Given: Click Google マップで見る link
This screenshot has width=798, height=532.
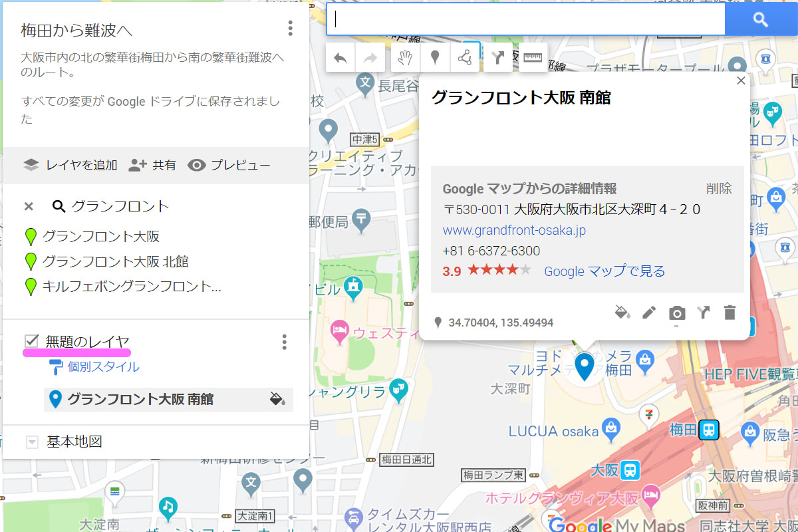Looking at the screenshot, I should (604, 271).
